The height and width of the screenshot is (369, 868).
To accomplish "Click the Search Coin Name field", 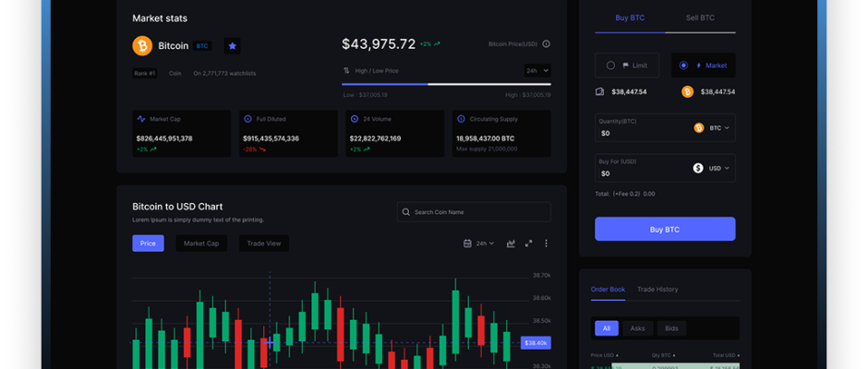I will pos(474,212).
